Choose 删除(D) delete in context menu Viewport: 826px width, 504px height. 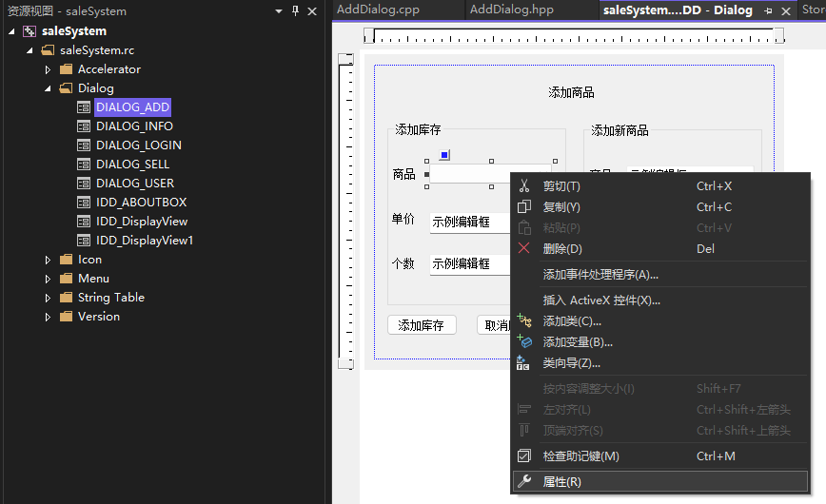[660, 248]
